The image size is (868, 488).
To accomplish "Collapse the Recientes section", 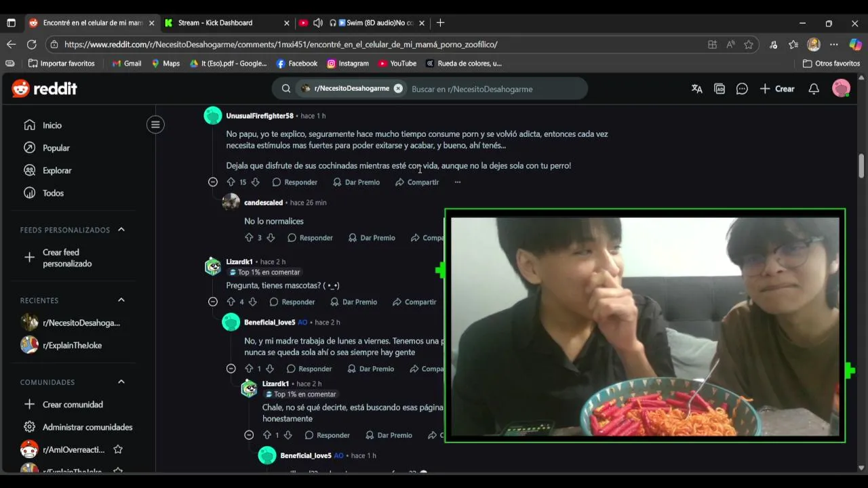I will pos(121,300).
